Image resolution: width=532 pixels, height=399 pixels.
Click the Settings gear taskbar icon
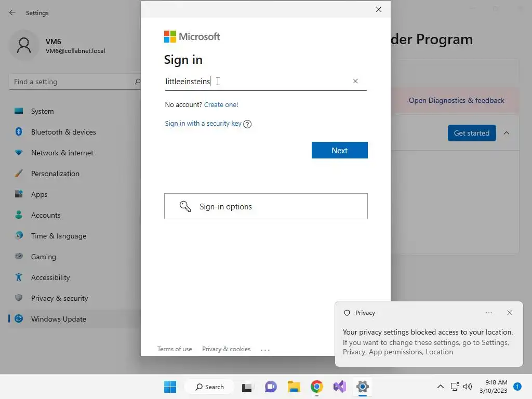[x=362, y=387]
